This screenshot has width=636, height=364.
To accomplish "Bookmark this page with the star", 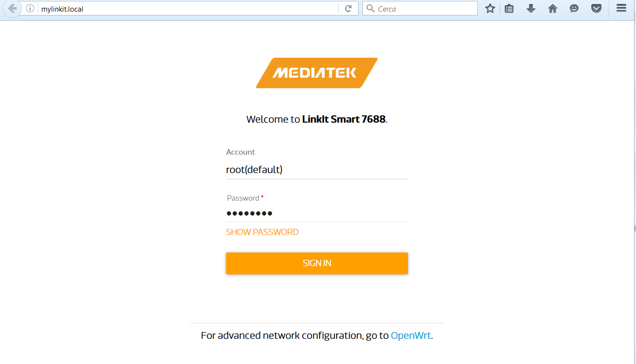I will click(x=490, y=9).
